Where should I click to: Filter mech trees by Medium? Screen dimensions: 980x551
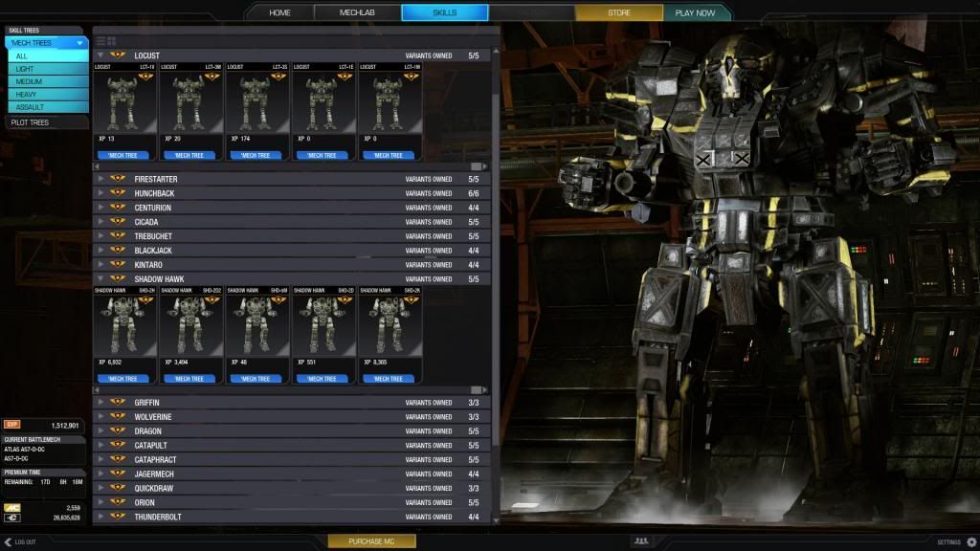48,81
